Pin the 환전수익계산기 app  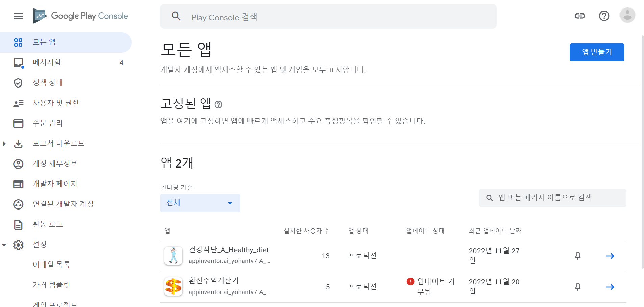578,287
